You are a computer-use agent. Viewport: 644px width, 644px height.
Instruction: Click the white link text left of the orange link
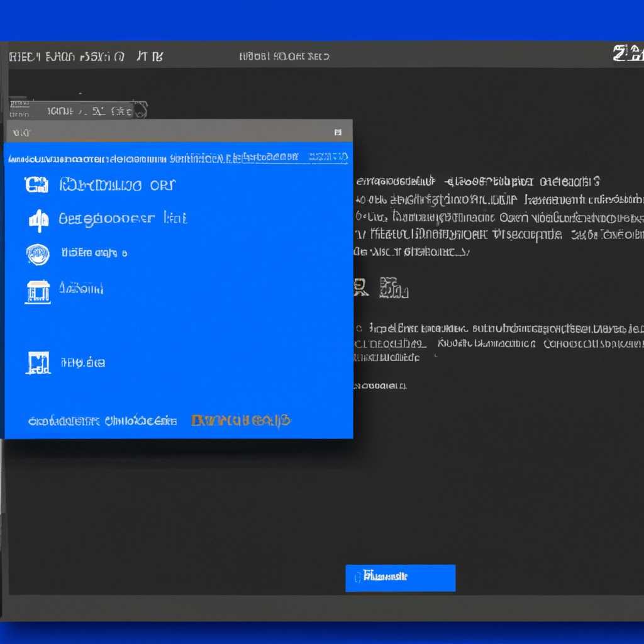[x=103, y=421]
